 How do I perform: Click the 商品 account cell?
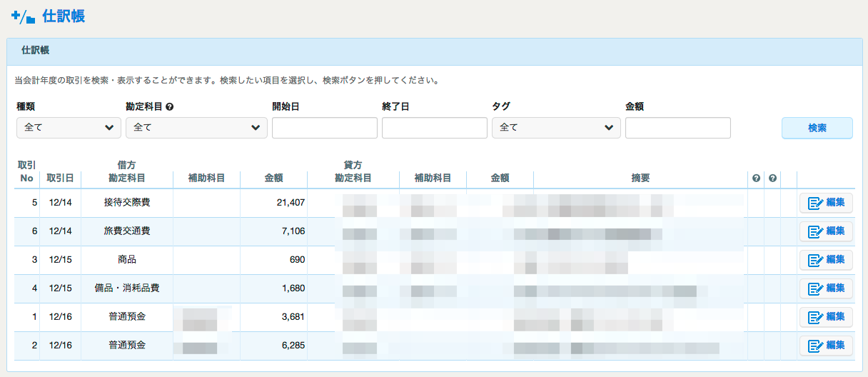click(127, 260)
